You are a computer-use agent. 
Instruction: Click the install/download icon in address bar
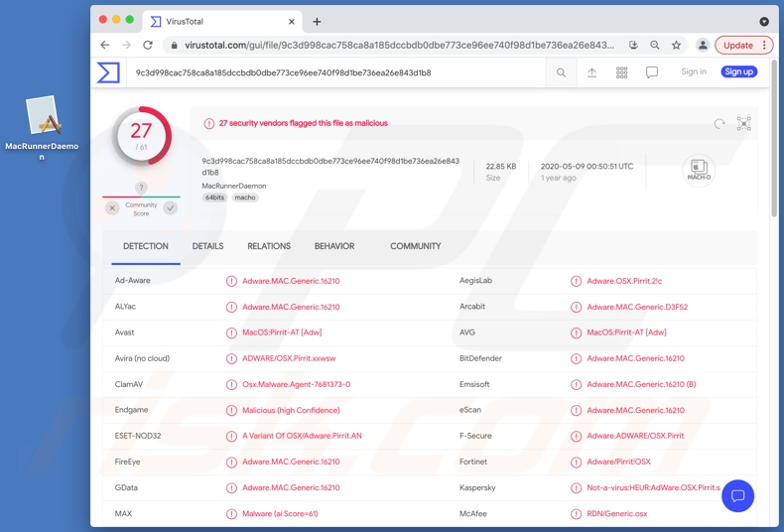(633, 45)
